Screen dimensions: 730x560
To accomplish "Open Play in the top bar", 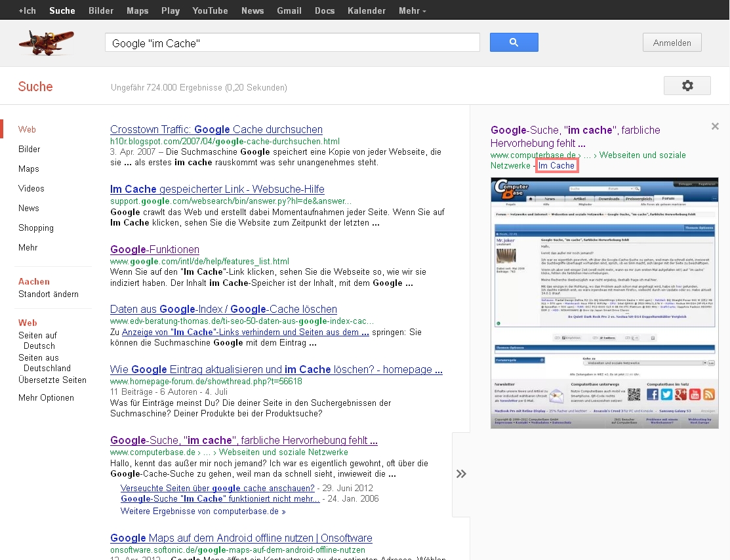I will (x=171, y=10).
